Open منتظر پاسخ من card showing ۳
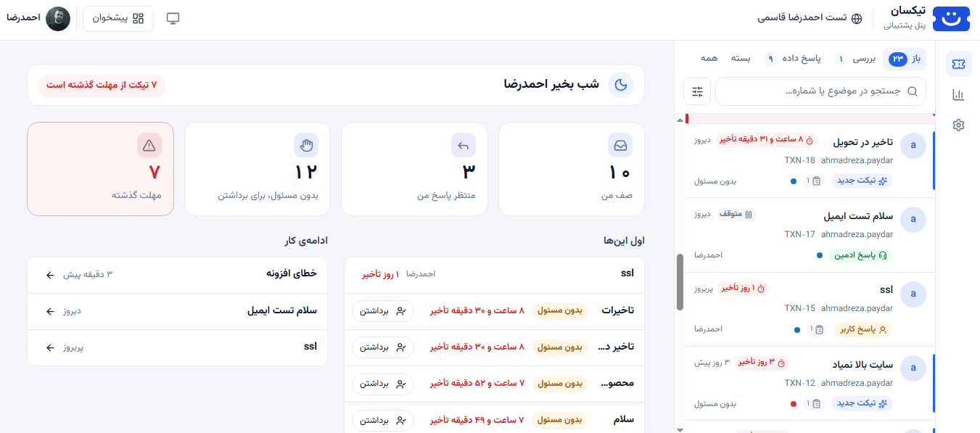The height and width of the screenshot is (433, 980). tap(414, 169)
